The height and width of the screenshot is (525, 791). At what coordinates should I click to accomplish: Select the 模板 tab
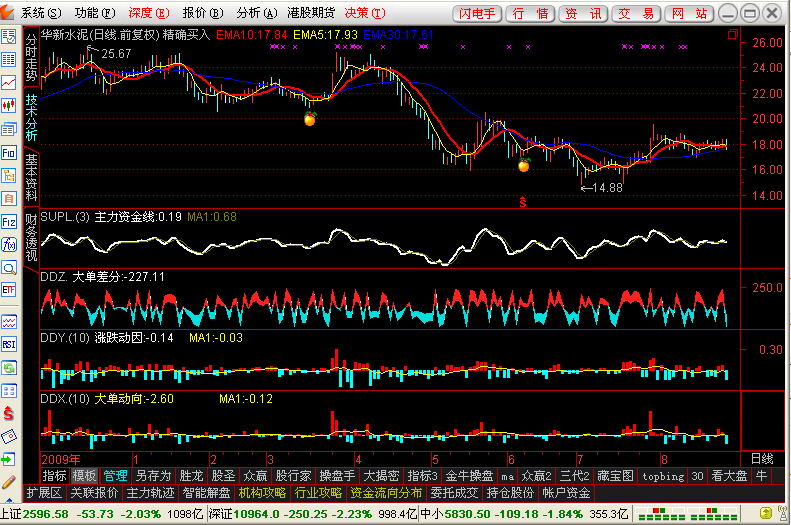point(84,476)
